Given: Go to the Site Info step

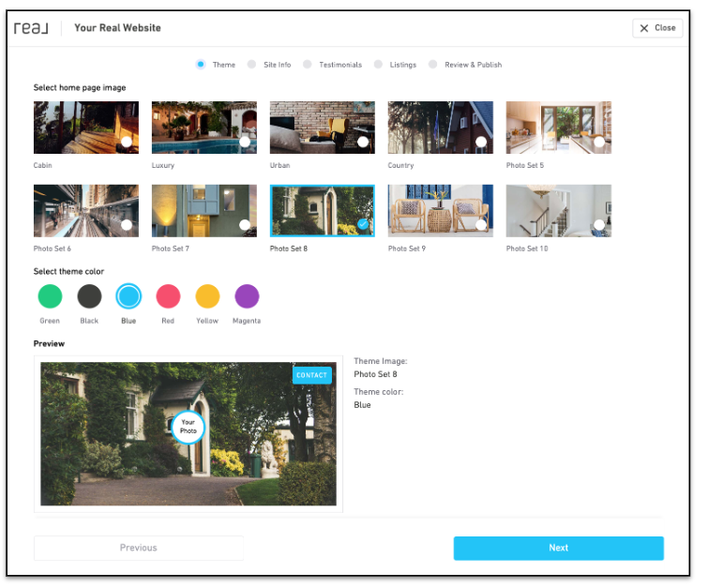Looking at the screenshot, I should tap(270, 65).
